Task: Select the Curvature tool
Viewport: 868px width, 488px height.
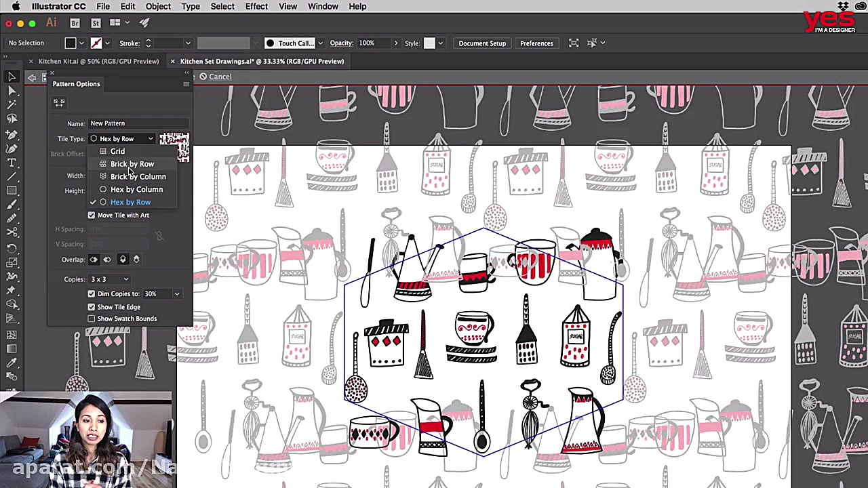Action: pyautogui.click(x=12, y=148)
